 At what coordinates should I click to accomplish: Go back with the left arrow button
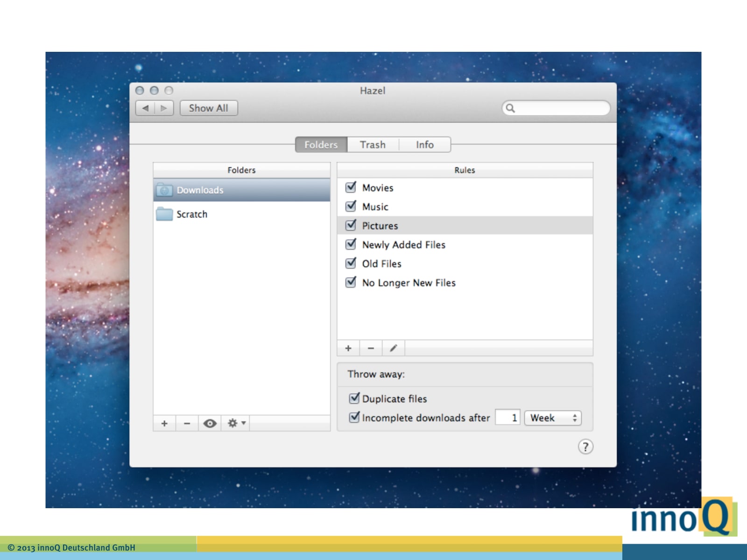point(145,108)
